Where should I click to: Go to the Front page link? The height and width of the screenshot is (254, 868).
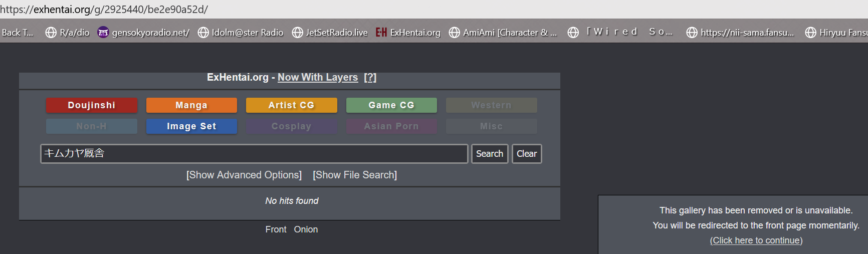tap(276, 229)
